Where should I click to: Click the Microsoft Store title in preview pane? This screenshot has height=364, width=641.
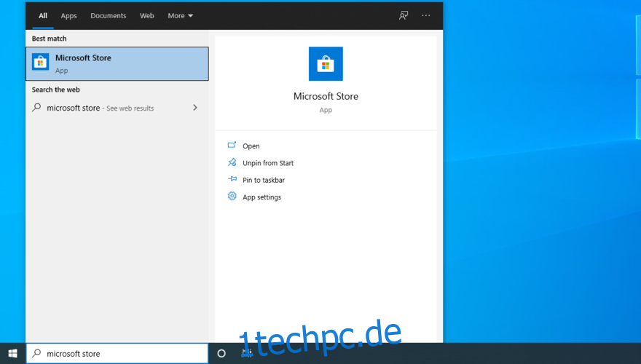click(x=326, y=96)
